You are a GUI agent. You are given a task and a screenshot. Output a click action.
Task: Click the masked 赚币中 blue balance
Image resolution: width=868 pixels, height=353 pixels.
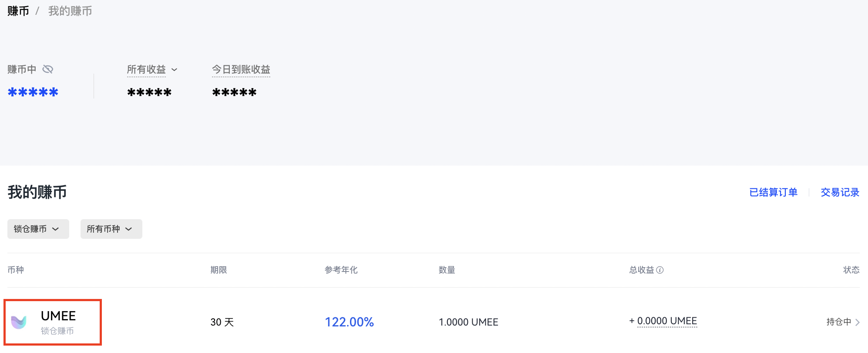tap(33, 92)
